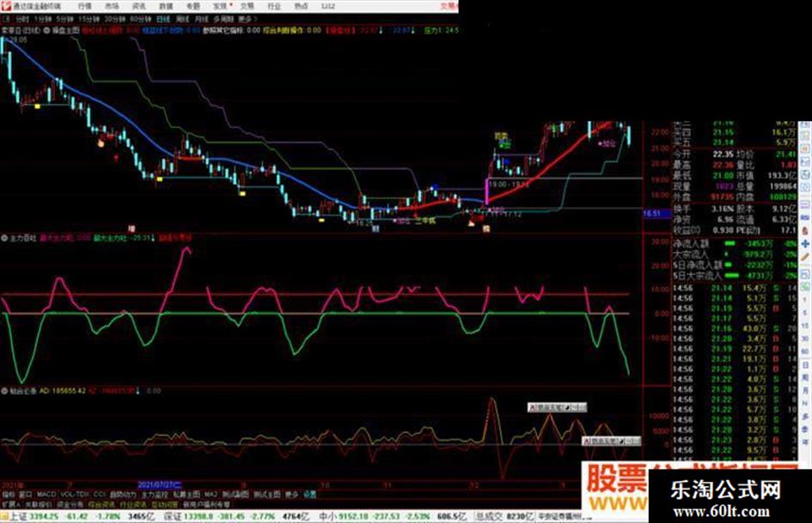Screen dimensions: 812x523
Task: Click the status bar icon before 上证
Action: click(4, 516)
